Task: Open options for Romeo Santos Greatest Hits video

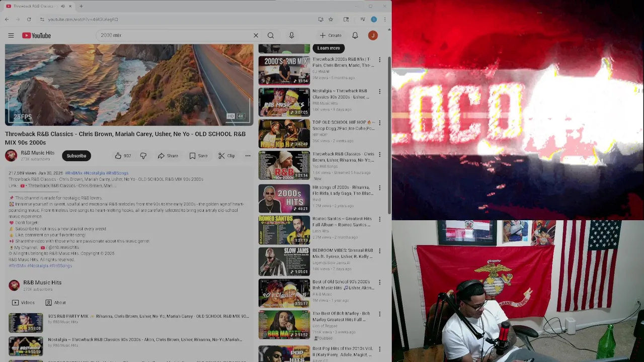Action: pos(379,219)
